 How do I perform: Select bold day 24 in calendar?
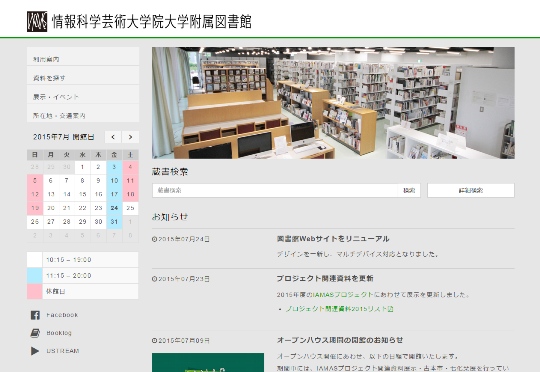(x=114, y=208)
